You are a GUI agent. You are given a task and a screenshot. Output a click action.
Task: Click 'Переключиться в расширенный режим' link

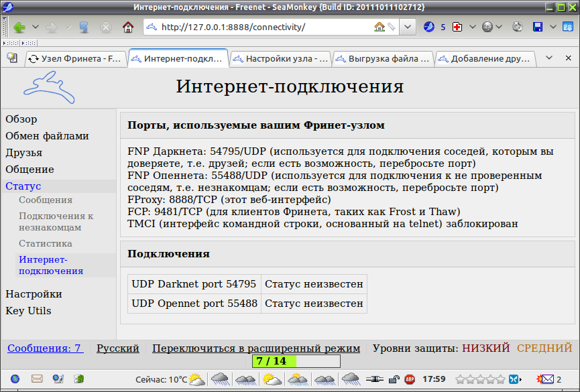click(x=256, y=348)
